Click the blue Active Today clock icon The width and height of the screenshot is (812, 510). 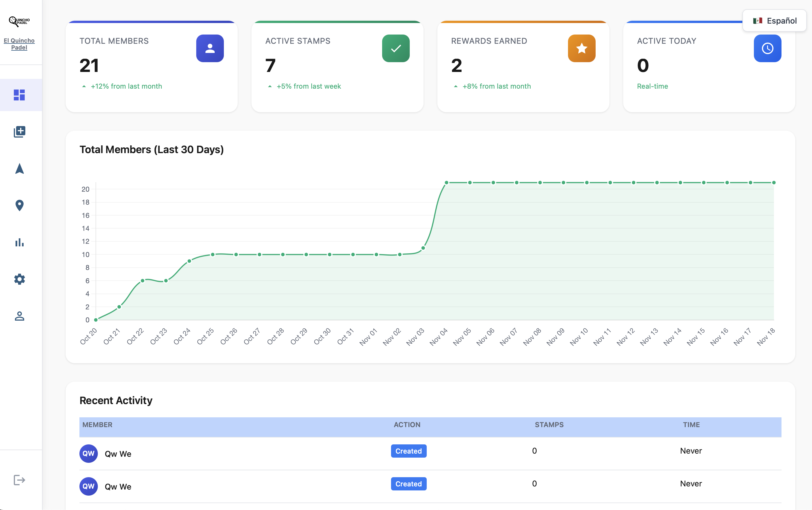click(x=767, y=48)
